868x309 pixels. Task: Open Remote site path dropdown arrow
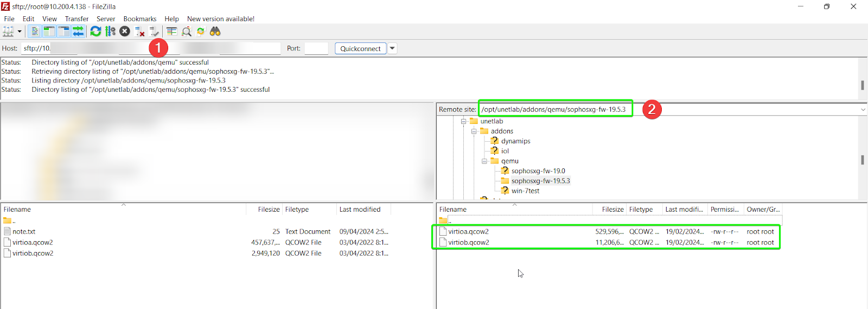tap(863, 110)
